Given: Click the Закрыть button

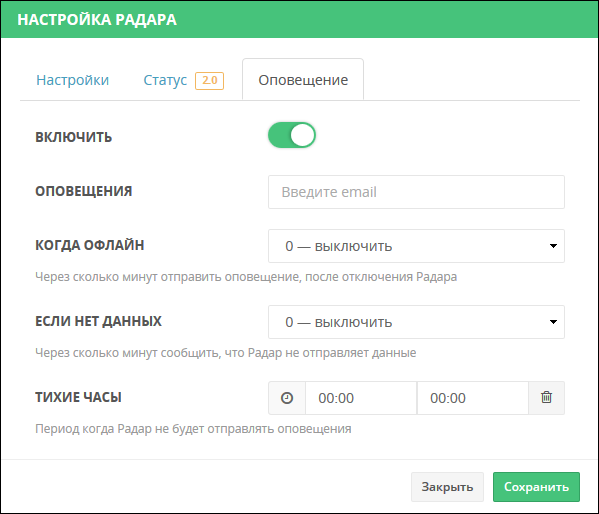Looking at the screenshot, I should 447,487.
